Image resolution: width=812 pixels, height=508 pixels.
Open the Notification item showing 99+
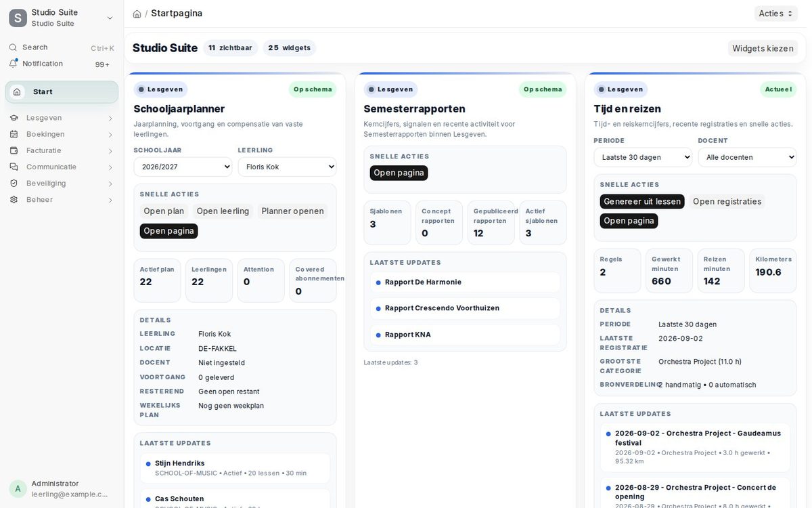[x=62, y=64]
